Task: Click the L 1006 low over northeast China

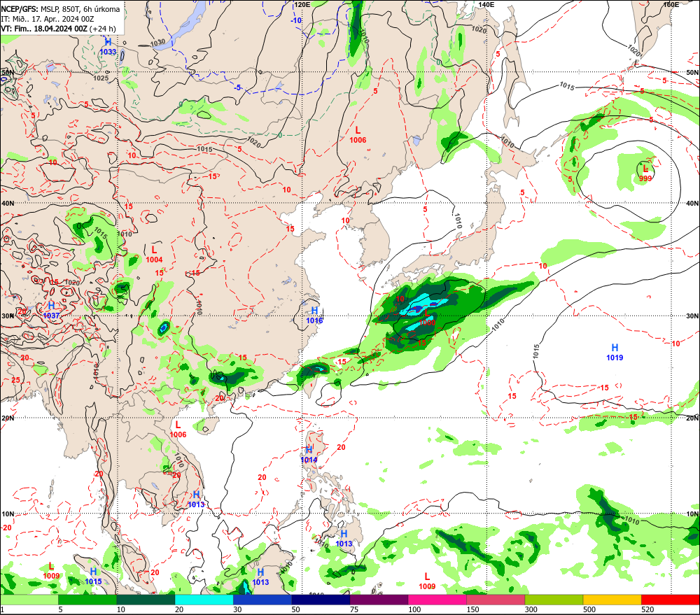Action: 358,135
